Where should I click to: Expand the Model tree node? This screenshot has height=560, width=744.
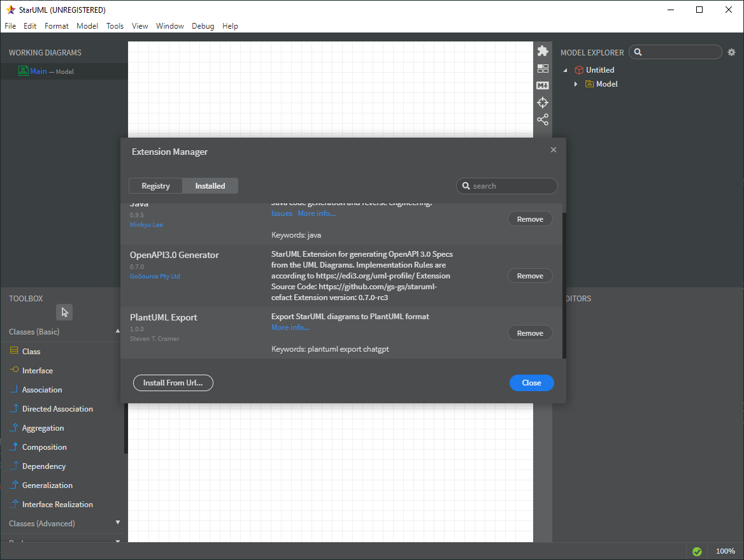click(576, 84)
